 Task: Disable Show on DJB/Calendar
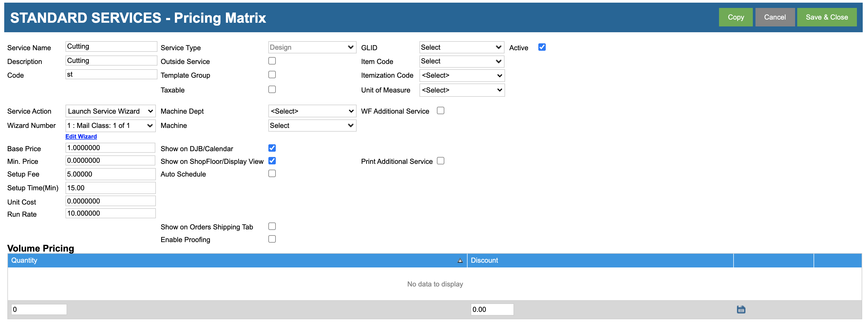coord(272,148)
